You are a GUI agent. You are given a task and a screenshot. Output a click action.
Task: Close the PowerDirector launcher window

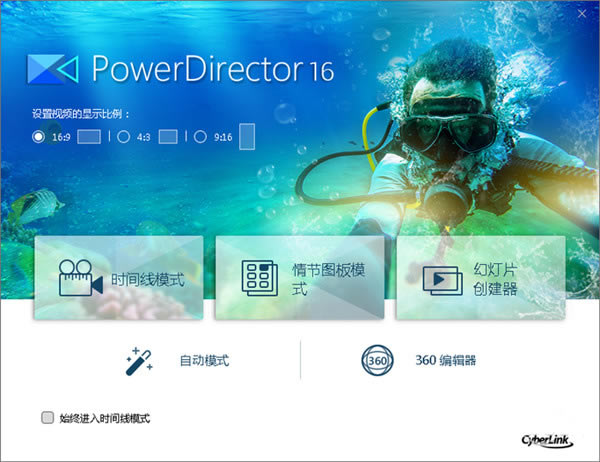[582, 14]
